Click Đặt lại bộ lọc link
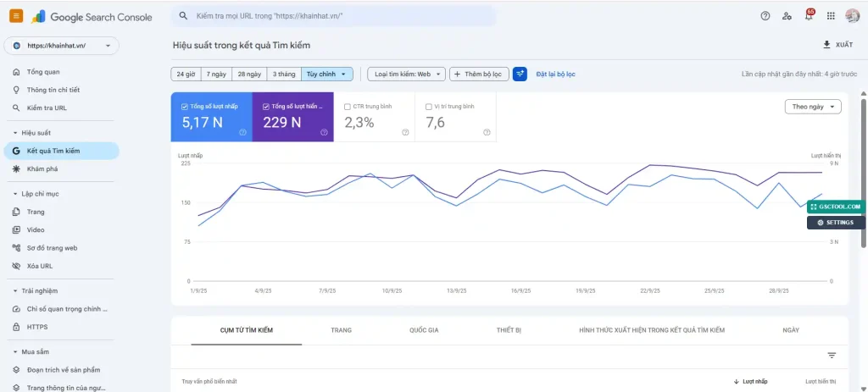 [555, 75]
